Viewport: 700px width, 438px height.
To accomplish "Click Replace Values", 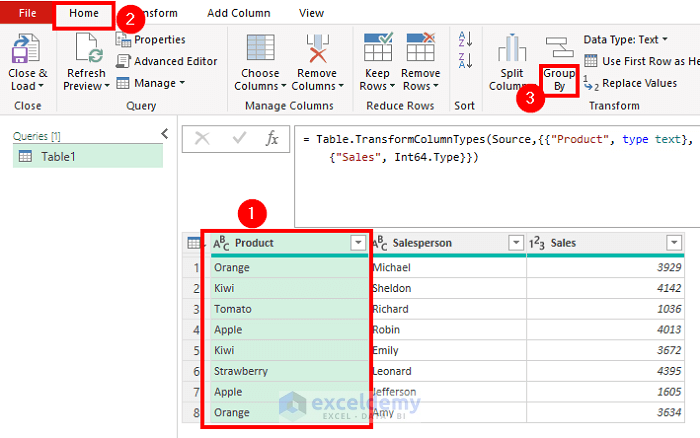I will point(630,83).
